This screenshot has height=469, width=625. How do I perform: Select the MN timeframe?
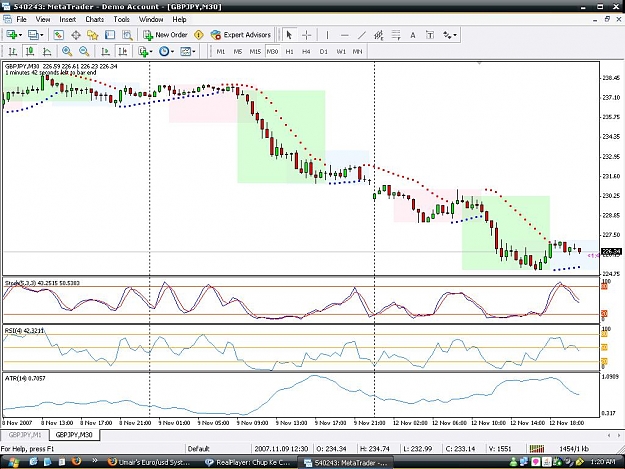point(358,51)
